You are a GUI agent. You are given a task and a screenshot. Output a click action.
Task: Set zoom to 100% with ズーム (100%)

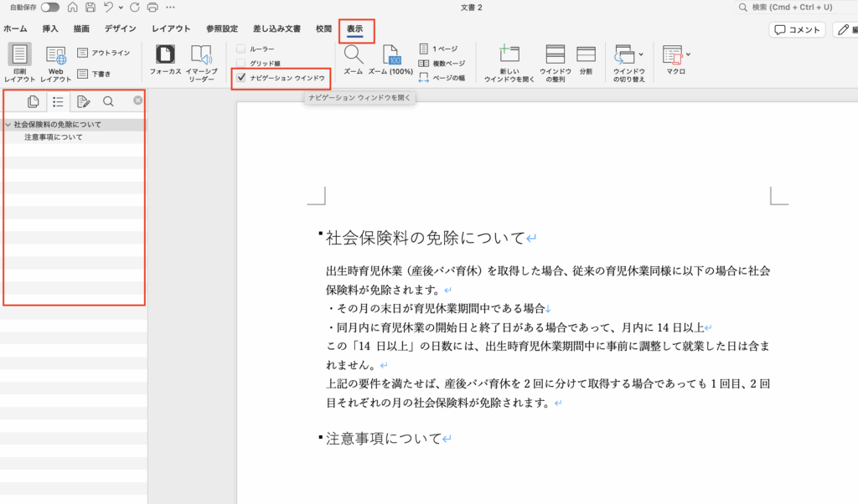point(390,54)
